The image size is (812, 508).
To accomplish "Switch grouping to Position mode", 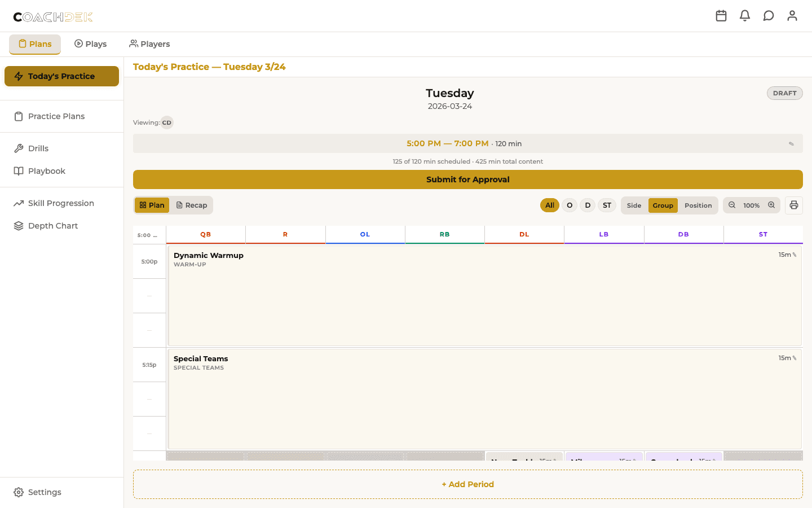I will [x=698, y=205].
